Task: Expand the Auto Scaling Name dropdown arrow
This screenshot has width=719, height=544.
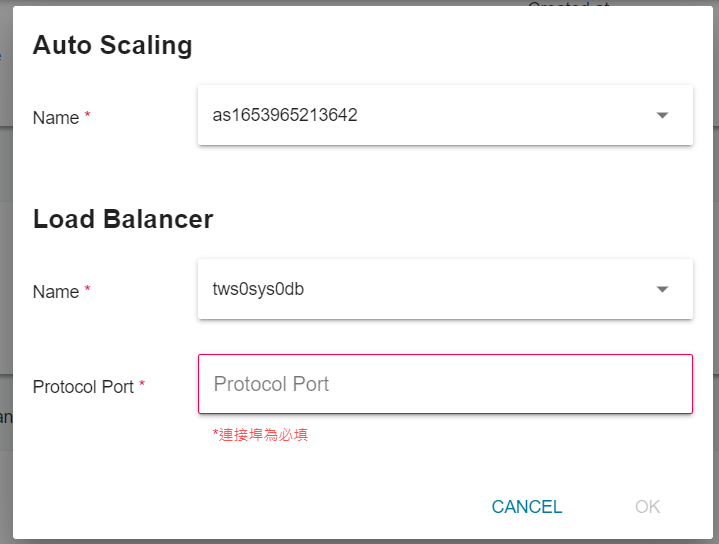Action: (x=662, y=115)
